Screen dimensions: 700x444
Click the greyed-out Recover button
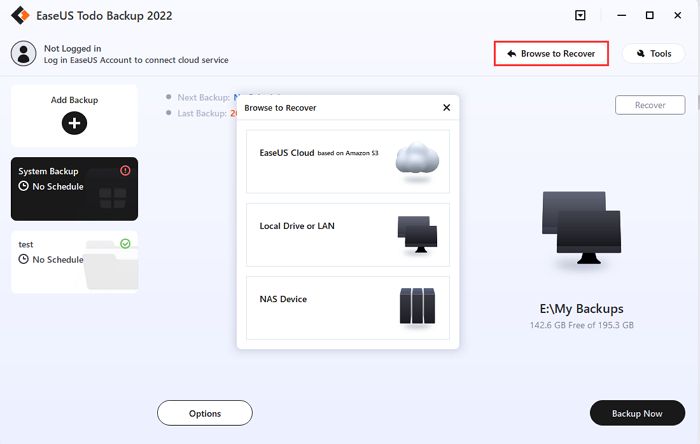[x=650, y=105]
